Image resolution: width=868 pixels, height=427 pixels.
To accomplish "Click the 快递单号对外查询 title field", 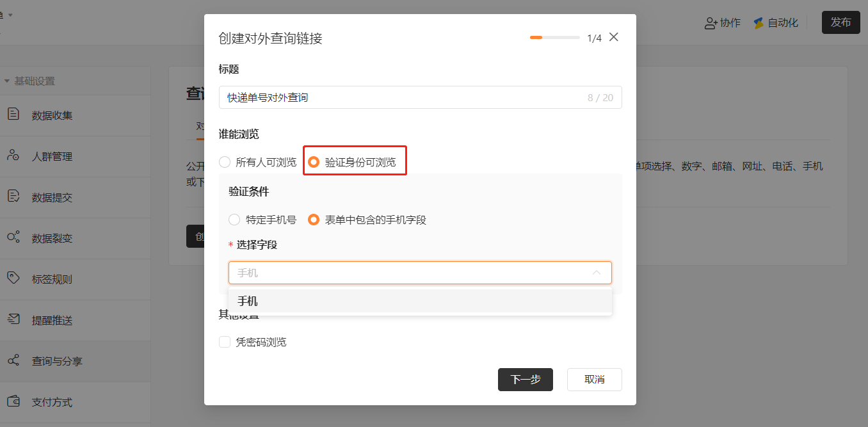I will 420,97.
